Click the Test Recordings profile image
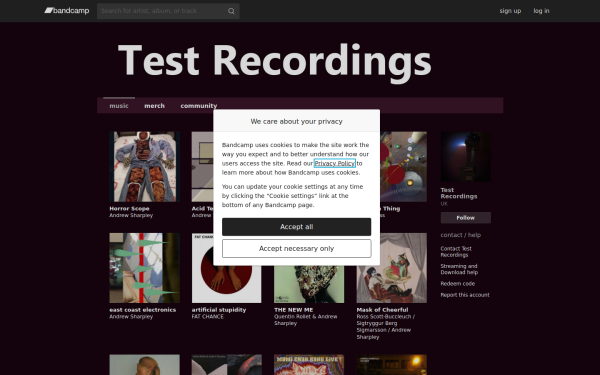The width and height of the screenshot is (600, 375). [466, 157]
